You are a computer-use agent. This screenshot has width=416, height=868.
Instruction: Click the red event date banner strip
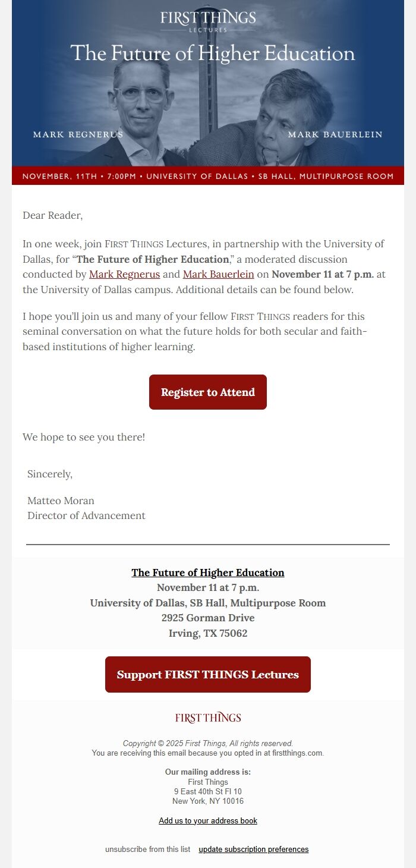(x=207, y=176)
